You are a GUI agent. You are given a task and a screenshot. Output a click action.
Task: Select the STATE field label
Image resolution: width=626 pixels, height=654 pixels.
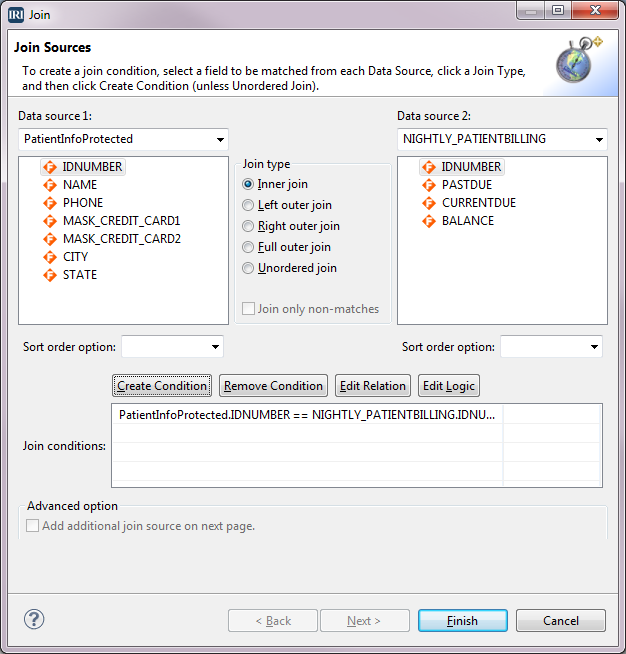80,275
